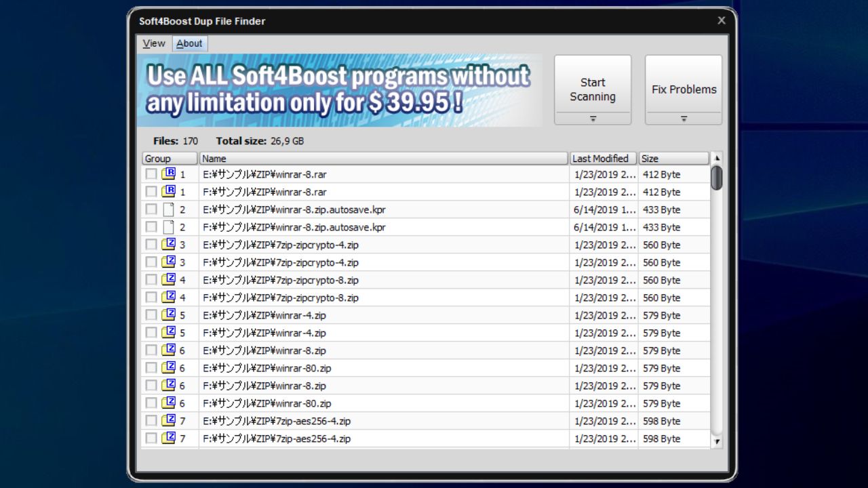
Task: Click 579 Byte in the F: winrar-8.zip row
Action: tap(661, 386)
